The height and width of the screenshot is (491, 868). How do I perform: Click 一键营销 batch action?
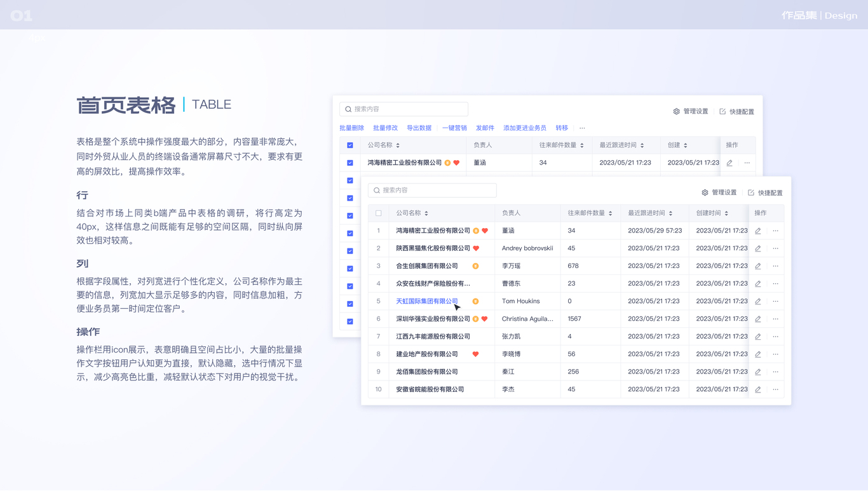point(454,128)
